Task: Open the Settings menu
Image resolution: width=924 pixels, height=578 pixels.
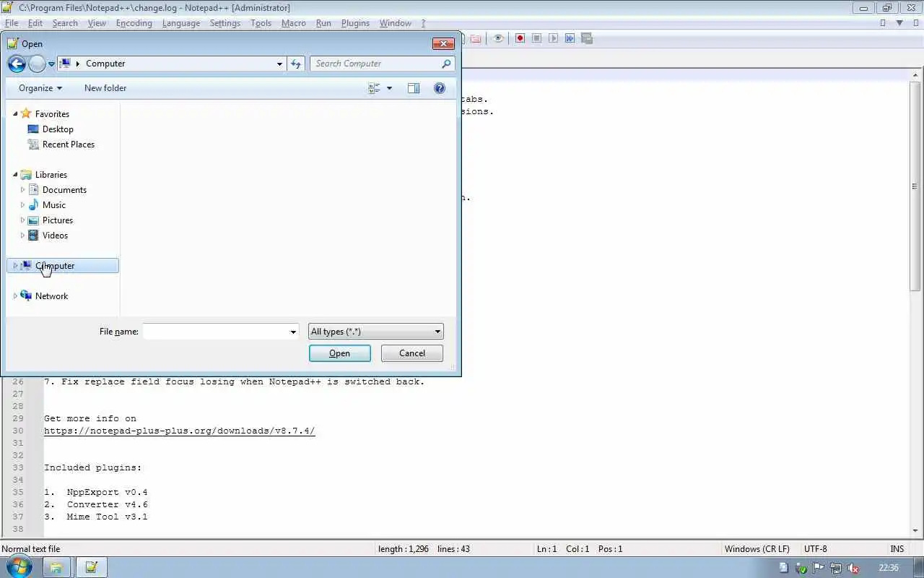Action: [x=225, y=23]
